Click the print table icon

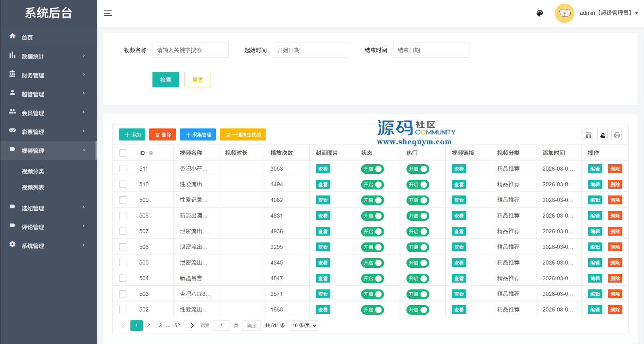coord(617,135)
